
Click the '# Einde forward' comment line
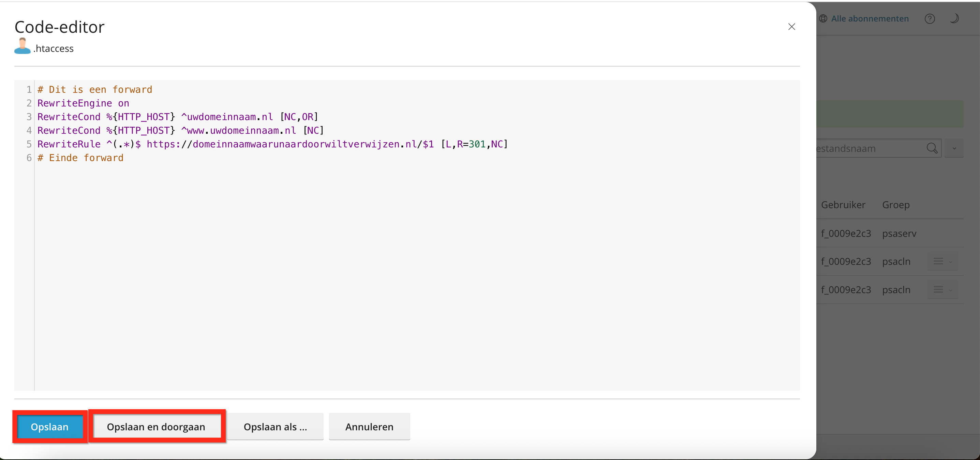click(80, 158)
